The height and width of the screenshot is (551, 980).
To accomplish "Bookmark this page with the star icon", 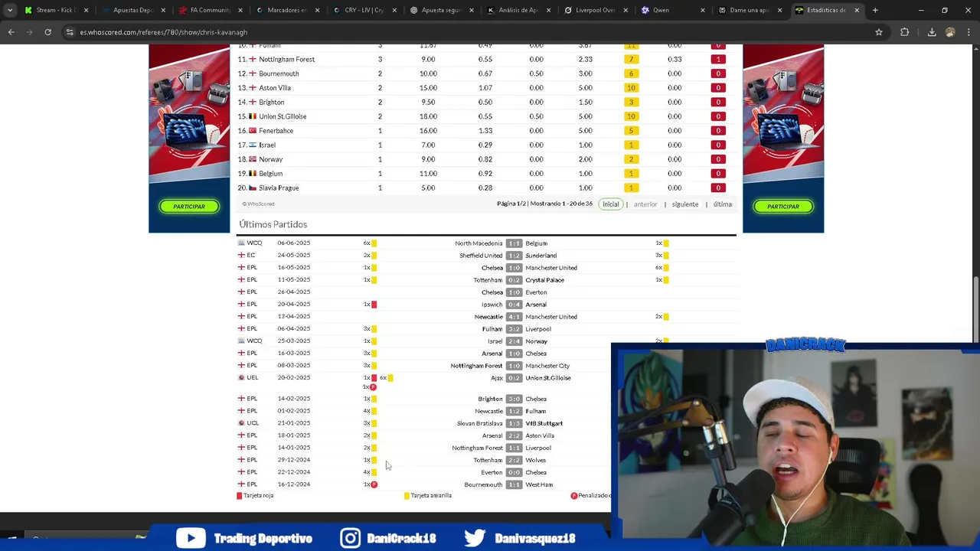I will 879,32.
